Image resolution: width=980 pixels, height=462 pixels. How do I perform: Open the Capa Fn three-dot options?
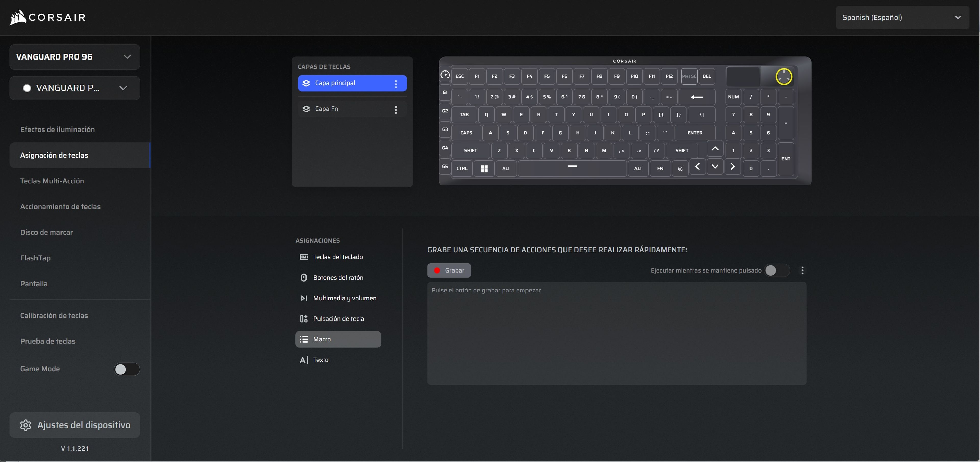396,110
